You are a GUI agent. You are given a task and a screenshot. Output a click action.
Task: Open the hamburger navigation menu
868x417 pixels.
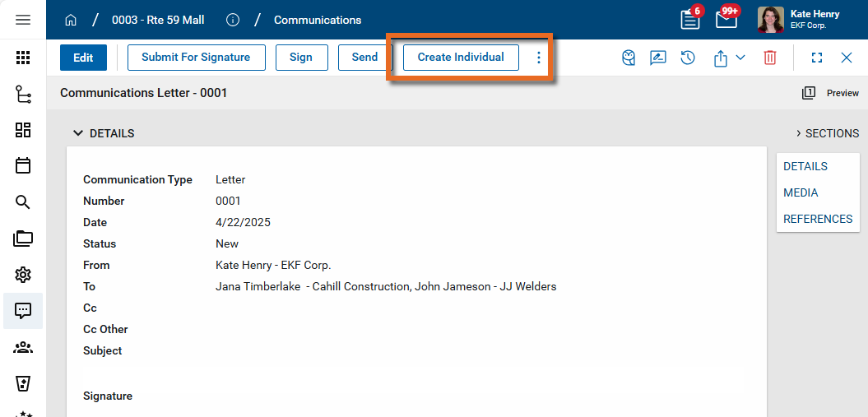click(23, 20)
